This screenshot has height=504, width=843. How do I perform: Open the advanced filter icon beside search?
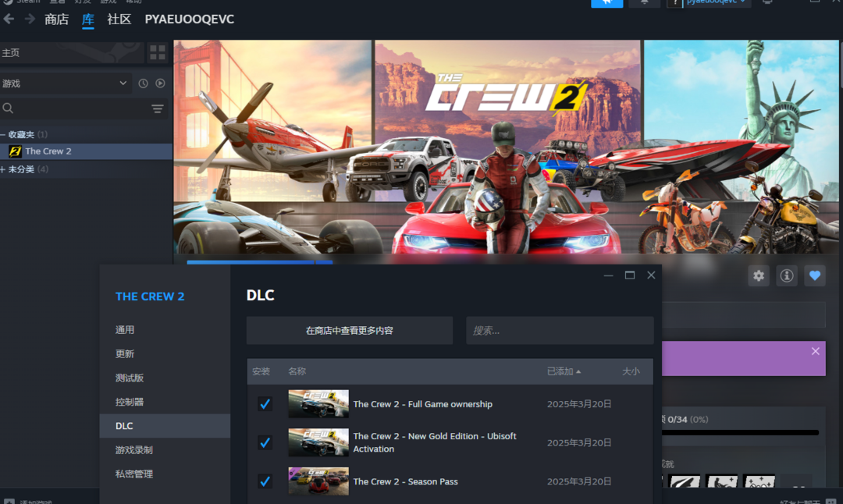click(157, 109)
